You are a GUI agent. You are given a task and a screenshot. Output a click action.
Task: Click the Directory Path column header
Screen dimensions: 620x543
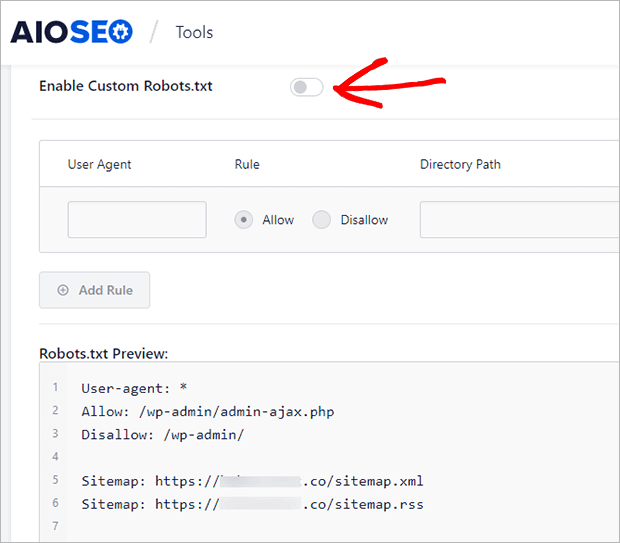pos(461,164)
